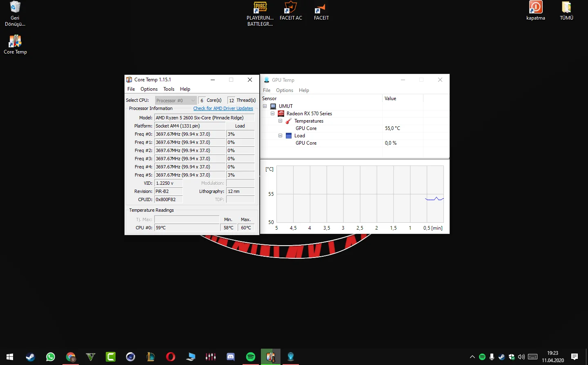Follow the Check for AMD Driver Updates link

[x=223, y=108]
